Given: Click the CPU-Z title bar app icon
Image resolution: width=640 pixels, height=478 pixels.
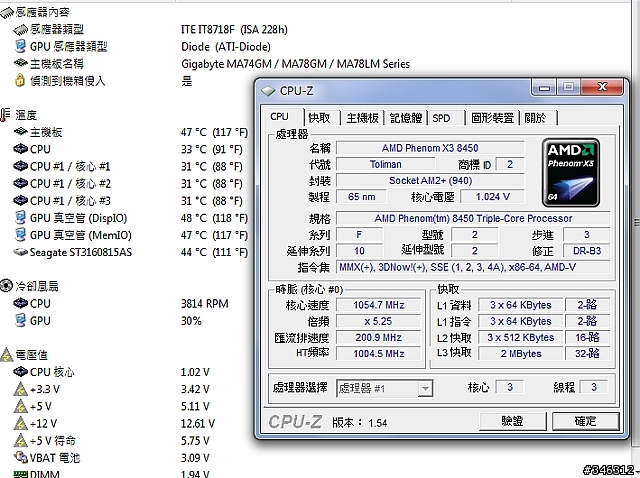Looking at the screenshot, I should [x=268, y=91].
